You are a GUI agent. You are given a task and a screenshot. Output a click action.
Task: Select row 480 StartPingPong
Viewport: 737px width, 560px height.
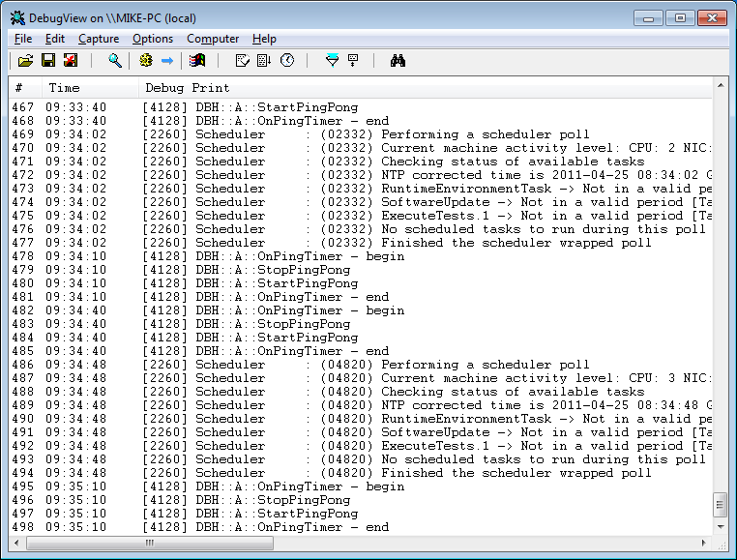click(360, 283)
